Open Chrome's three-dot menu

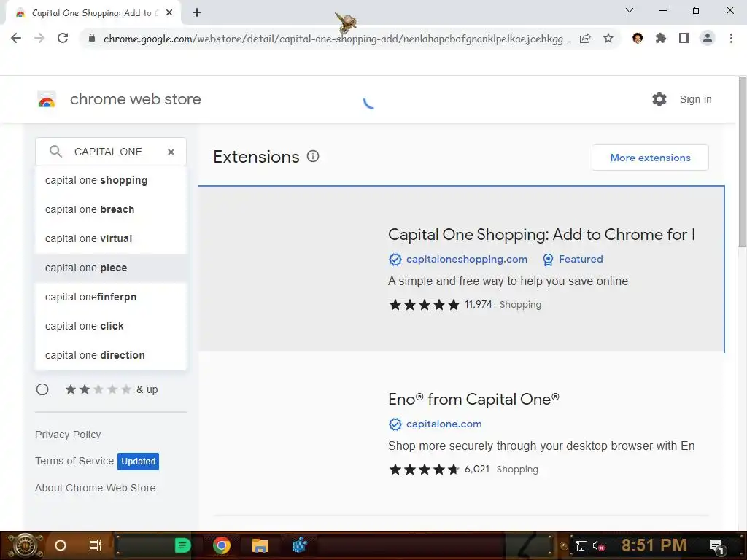point(731,38)
